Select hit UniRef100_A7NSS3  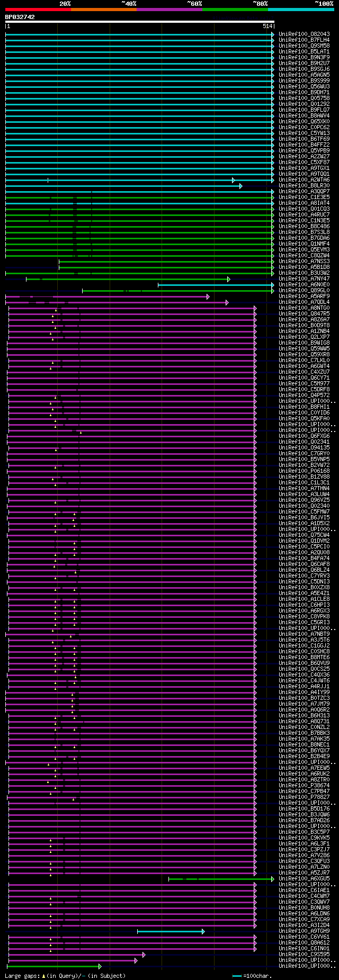304,261
